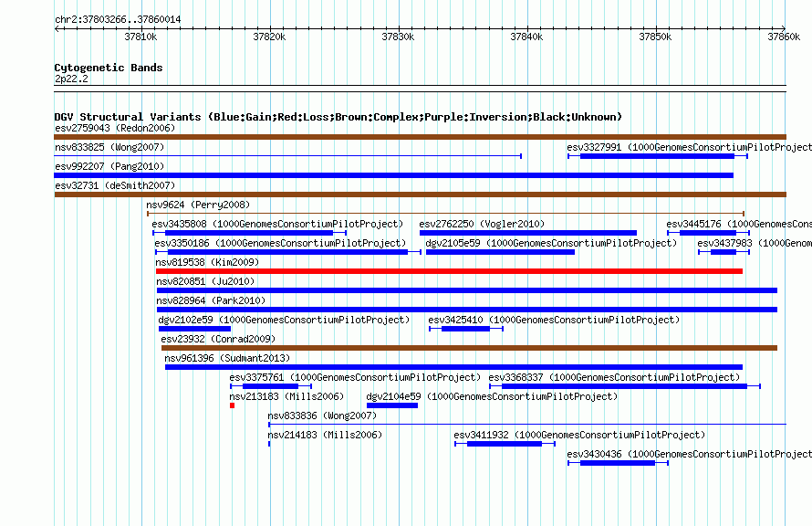Select the brown esv2759043 variant bar
Screen dimensions: 812x526
[420, 137]
